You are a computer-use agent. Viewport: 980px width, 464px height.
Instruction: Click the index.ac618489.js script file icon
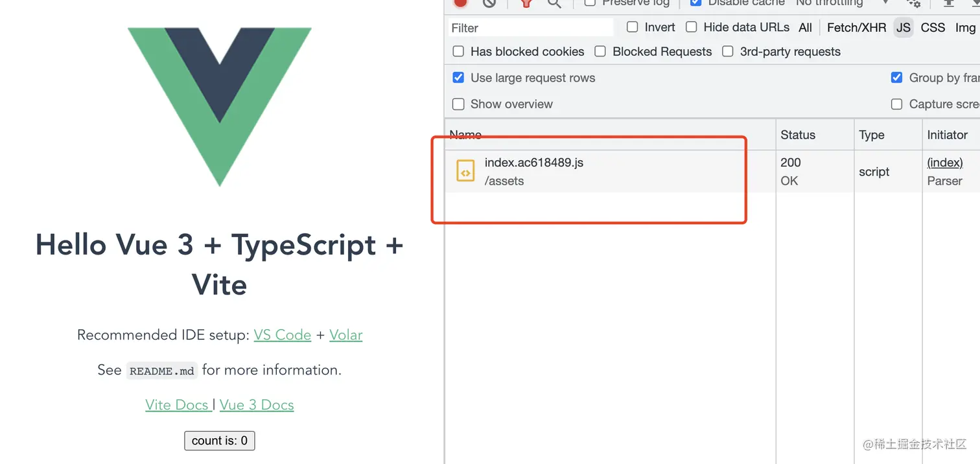pyautogui.click(x=465, y=172)
